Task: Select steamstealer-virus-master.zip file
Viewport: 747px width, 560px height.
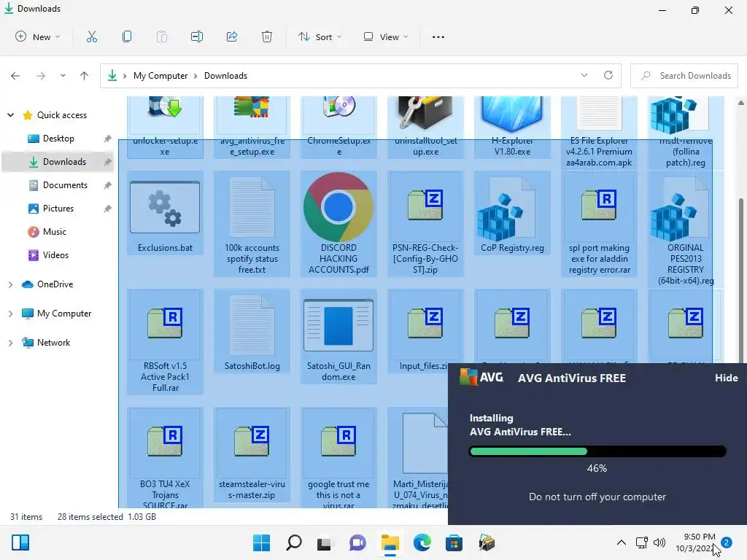Action: pos(252,455)
